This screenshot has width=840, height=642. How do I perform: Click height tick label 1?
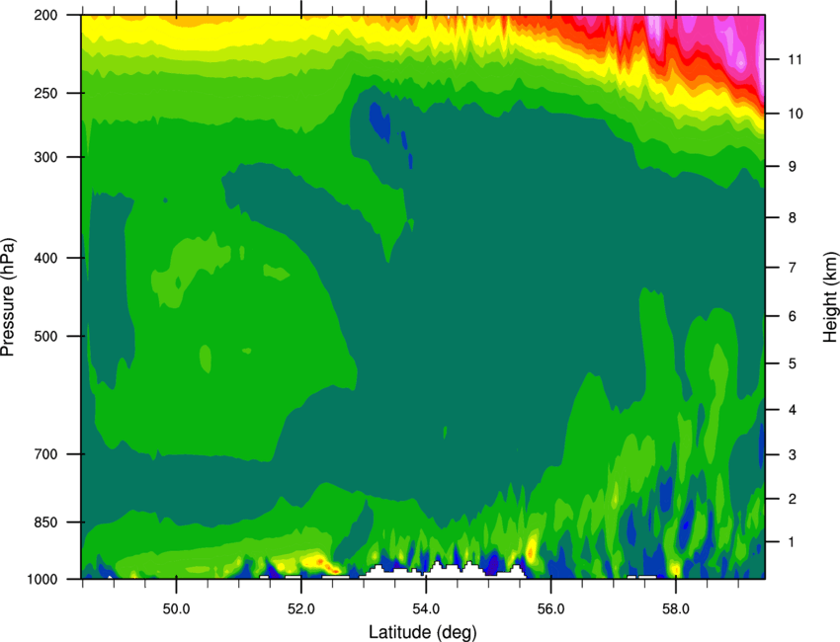click(792, 542)
